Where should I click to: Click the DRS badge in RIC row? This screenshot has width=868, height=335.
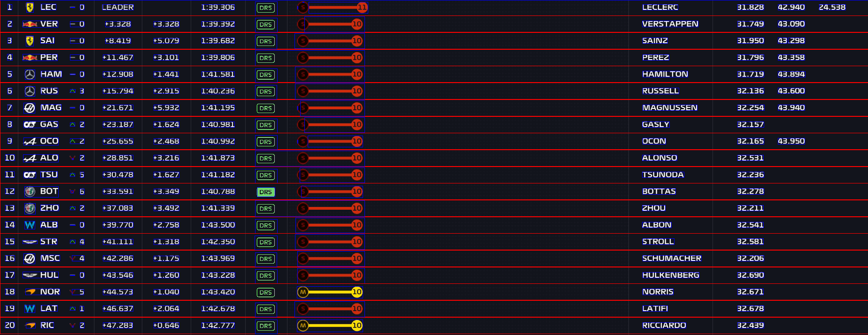(266, 326)
